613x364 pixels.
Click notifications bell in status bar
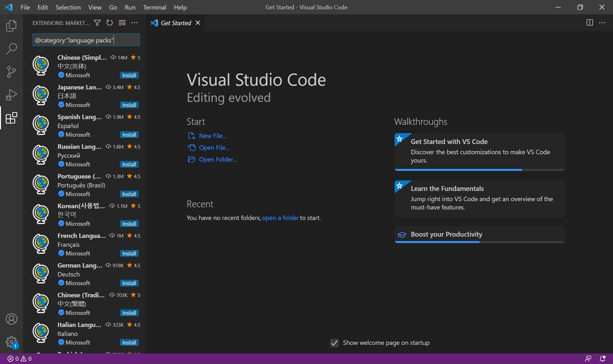point(602,359)
